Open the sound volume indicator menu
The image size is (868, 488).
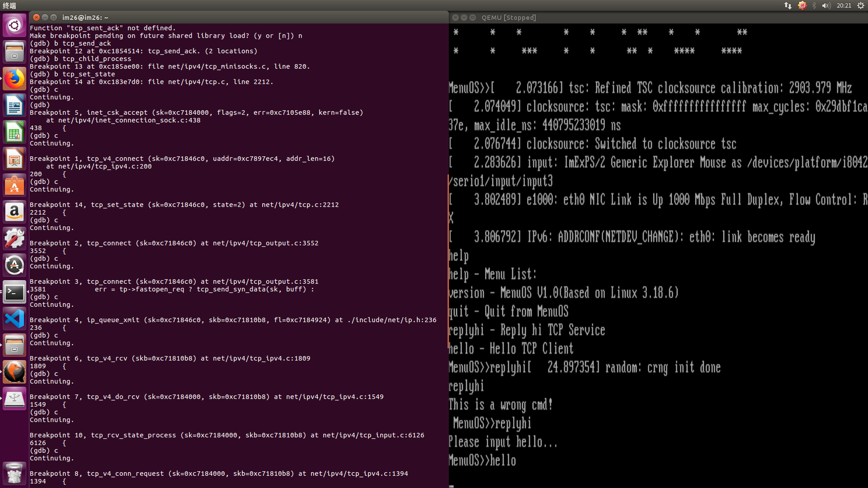pyautogui.click(x=826, y=5)
